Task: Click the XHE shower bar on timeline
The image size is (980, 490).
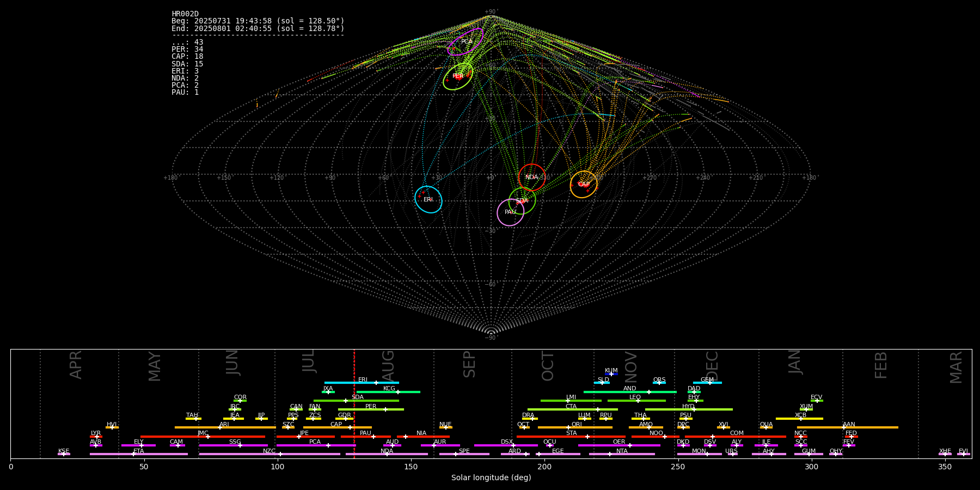Action: click(x=945, y=454)
